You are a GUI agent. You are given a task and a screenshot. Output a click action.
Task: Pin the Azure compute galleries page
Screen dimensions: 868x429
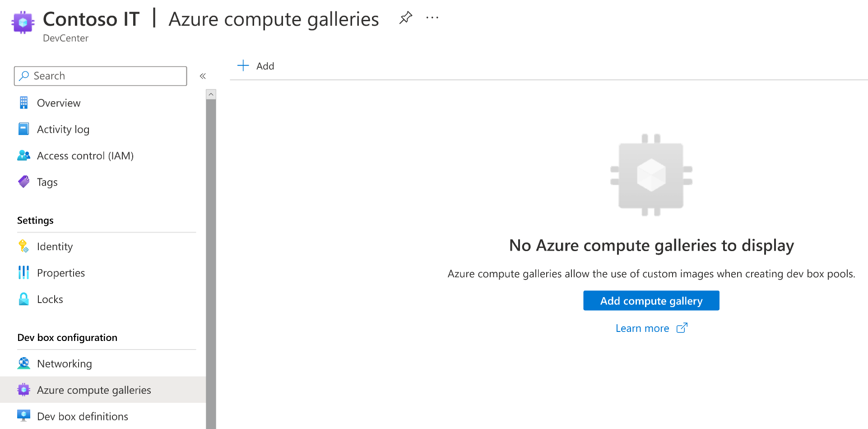pyautogui.click(x=405, y=18)
